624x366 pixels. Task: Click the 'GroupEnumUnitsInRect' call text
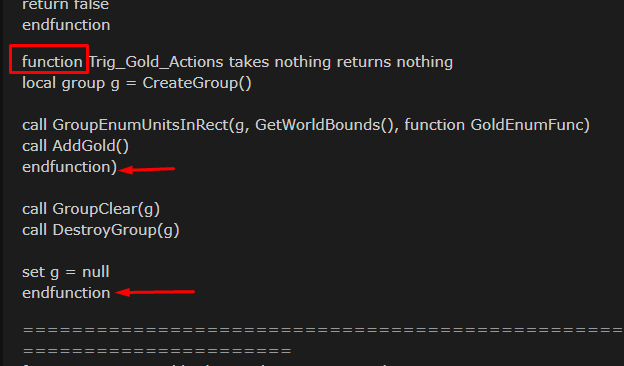coord(140,125)
